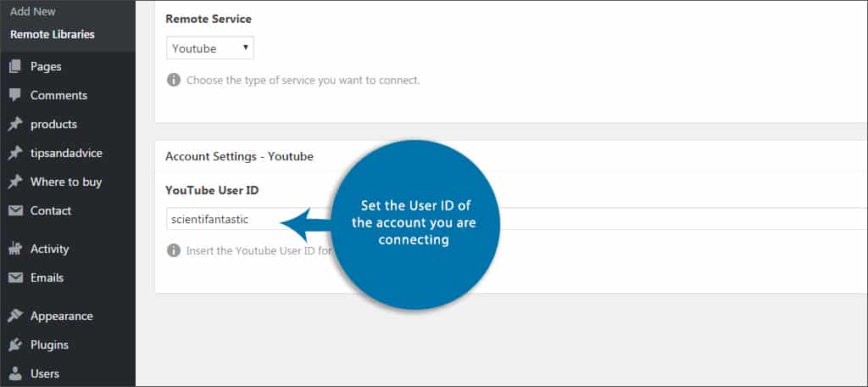This screenshot has width=868, height=387.
Task: Click the Remote Service label
Action: tap(209, 19)
